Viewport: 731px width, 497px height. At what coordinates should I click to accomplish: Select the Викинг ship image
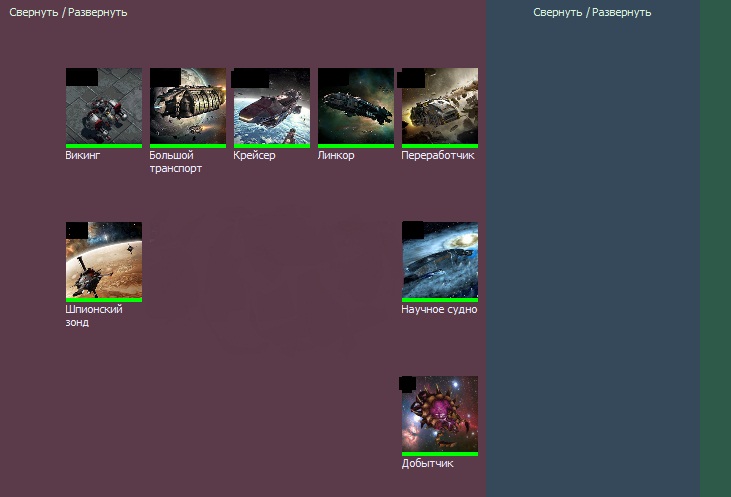tap(104, 107)
